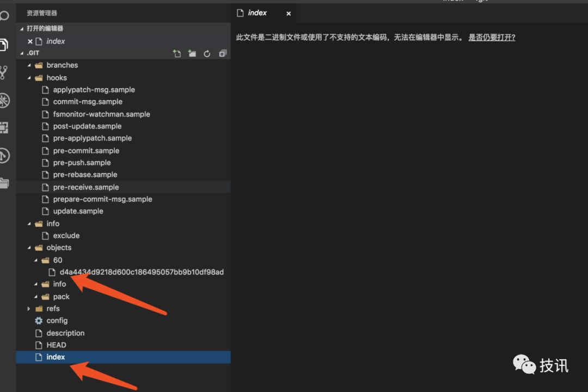Viewport: 588px width, 392px height.
Task: Collapse the objects folder arrow
Action: coord(29,248)
